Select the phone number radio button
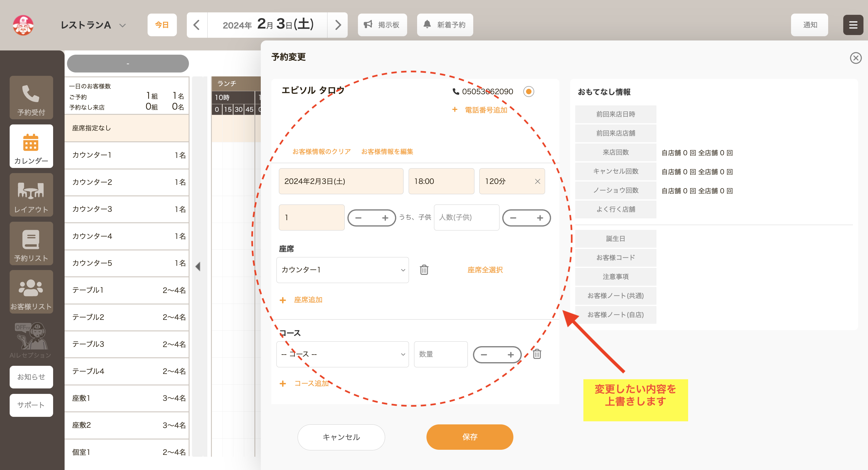Image resolution: width=868 pixels, height=470 pixels. [528, 91]
